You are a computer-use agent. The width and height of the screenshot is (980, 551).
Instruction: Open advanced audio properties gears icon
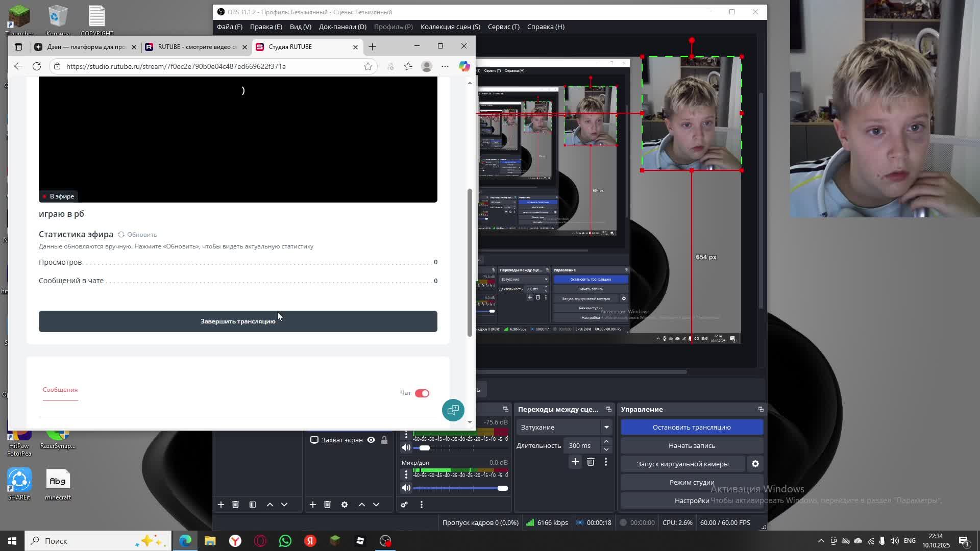(x=404, y=505)
